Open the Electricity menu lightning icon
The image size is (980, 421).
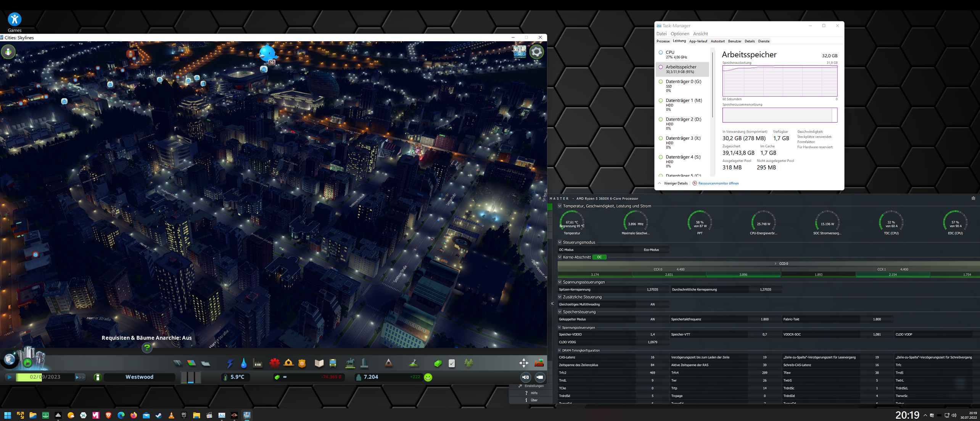point(230,363)
